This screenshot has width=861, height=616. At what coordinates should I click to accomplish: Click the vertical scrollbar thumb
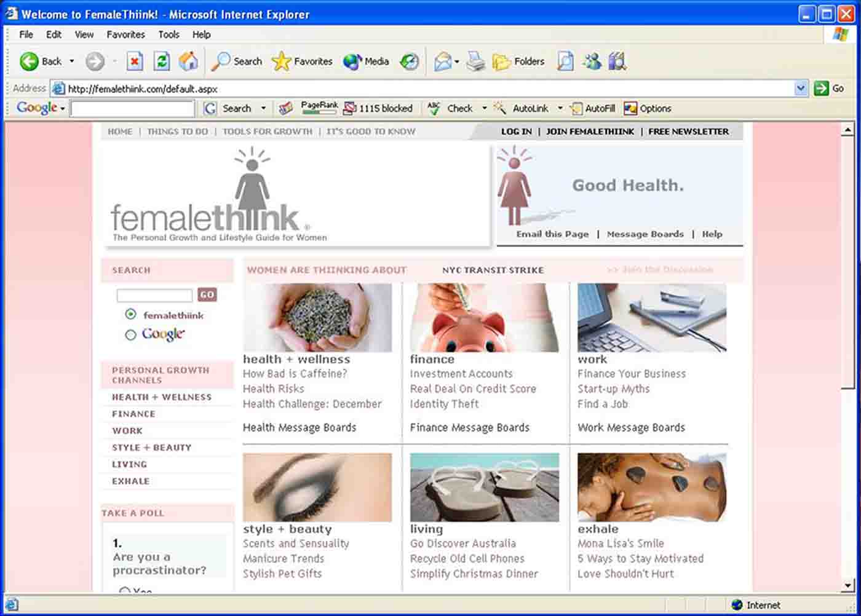pos(848,261)
